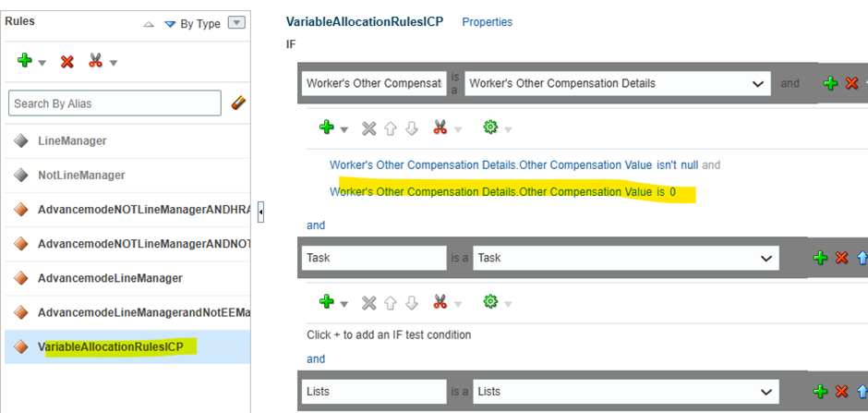Click the scissors cut icon in Rules panel
Screen dimensions: 868x413
[x=96, y=60]
